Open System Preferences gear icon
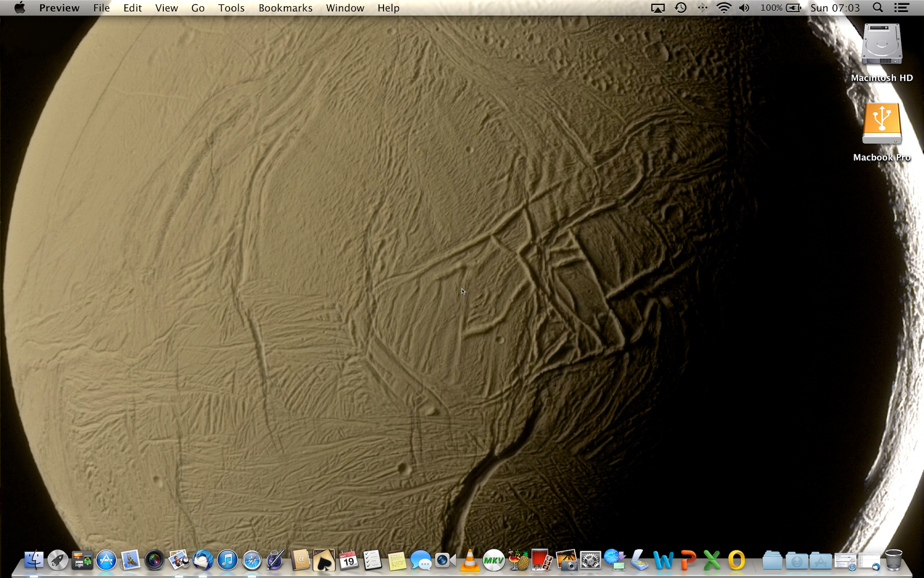The width and height of the screenshot is (924, 578). point(591,560)
